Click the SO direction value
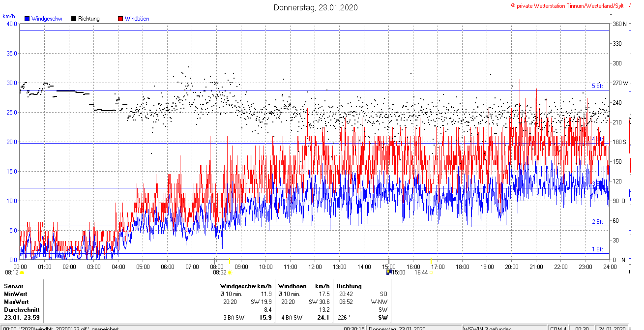The width and height of the screenshot is (644, 330). pyautogui.click(x=383, y=294)
